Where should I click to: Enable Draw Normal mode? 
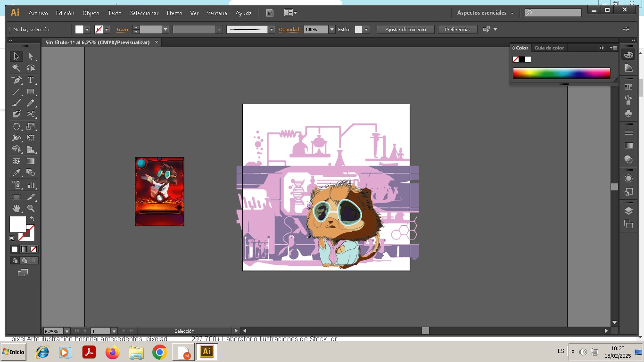click(x=15, y=261)
